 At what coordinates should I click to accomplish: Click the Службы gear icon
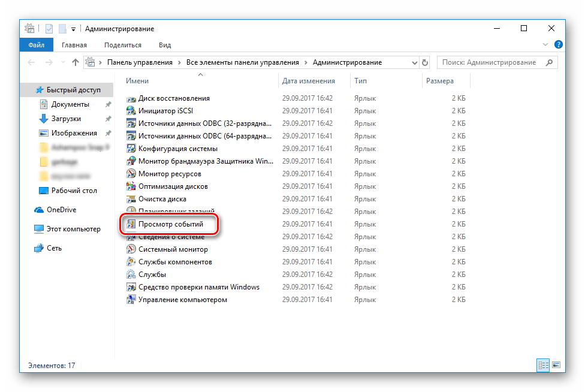pyautogui.click(x=131, y=275)
